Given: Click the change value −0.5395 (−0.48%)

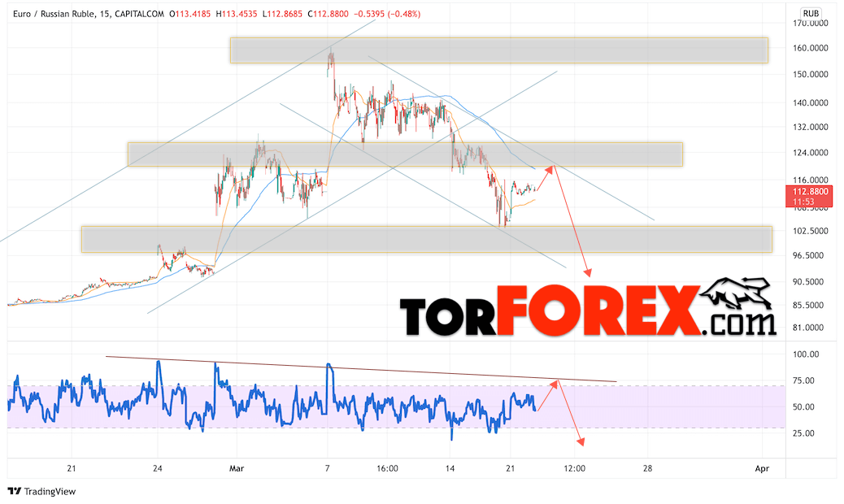Looking at the screenshot, I should point(387,14).
